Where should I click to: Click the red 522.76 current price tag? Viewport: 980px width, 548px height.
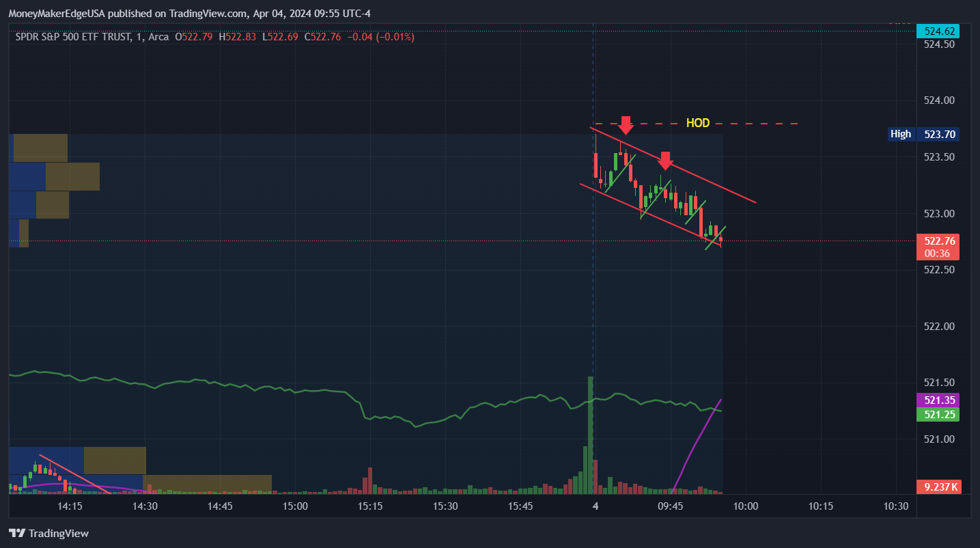pyautogui.click(x=939, y=241)
